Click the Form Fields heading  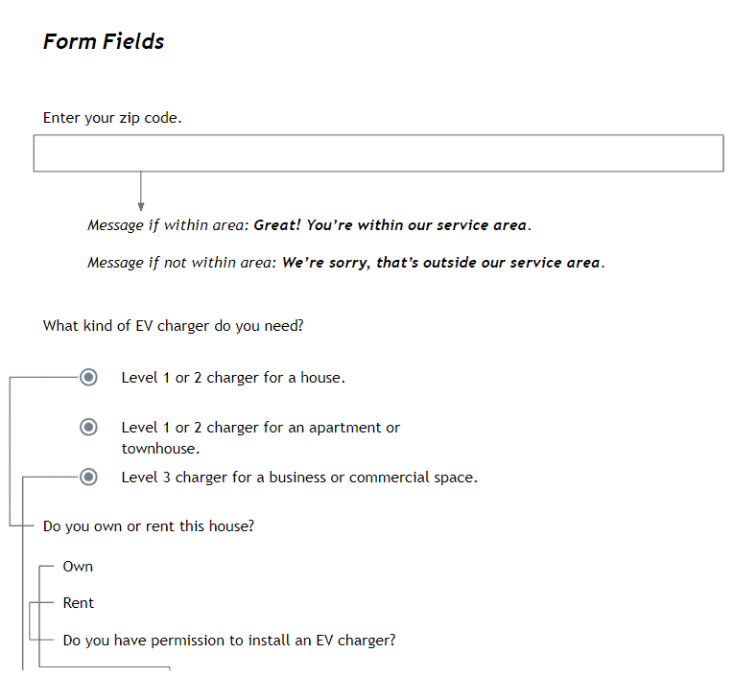point(104,41)
